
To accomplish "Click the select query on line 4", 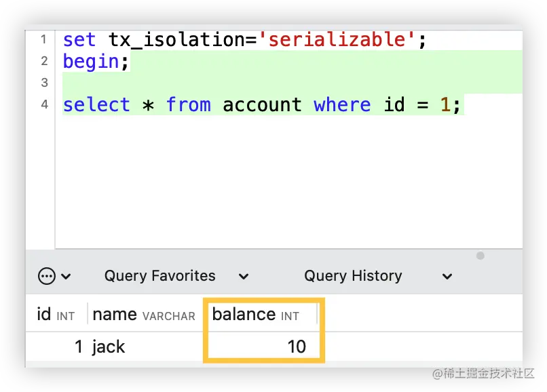I will tap(262, 104).
